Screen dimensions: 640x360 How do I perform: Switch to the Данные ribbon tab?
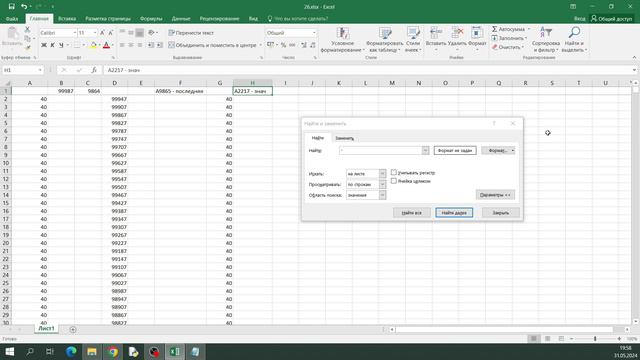point(181,18)
